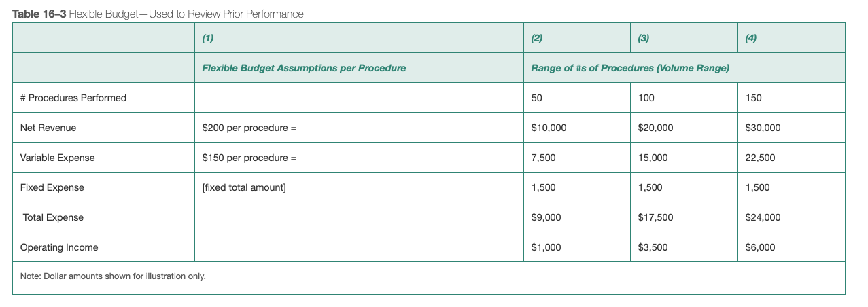Select the column (1) header cell
The image size is (868, 307).
click(x=360, y=38)
